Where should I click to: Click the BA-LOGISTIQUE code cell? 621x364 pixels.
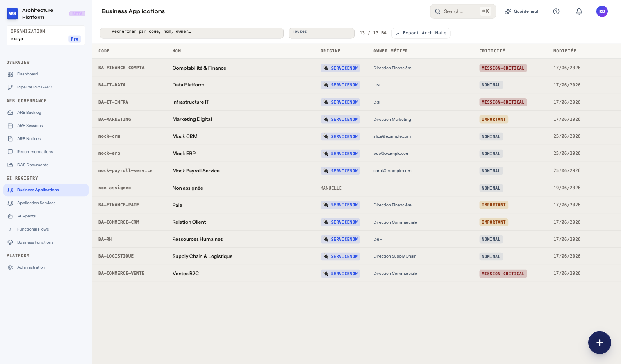pyautogui.click(x=116, y=256)
